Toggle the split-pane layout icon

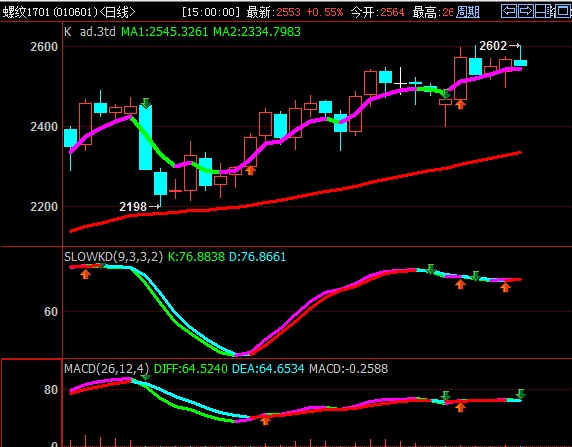point(544,11)
